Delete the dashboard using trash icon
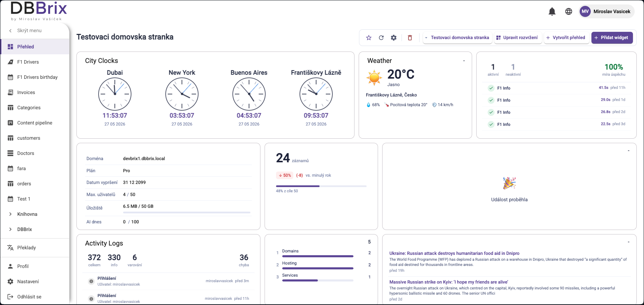The image size is (644, 305). click(410, 38)
